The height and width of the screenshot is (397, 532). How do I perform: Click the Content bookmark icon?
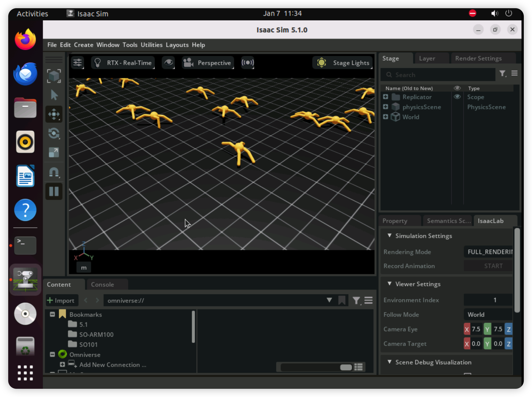click(x=342, y=300)
